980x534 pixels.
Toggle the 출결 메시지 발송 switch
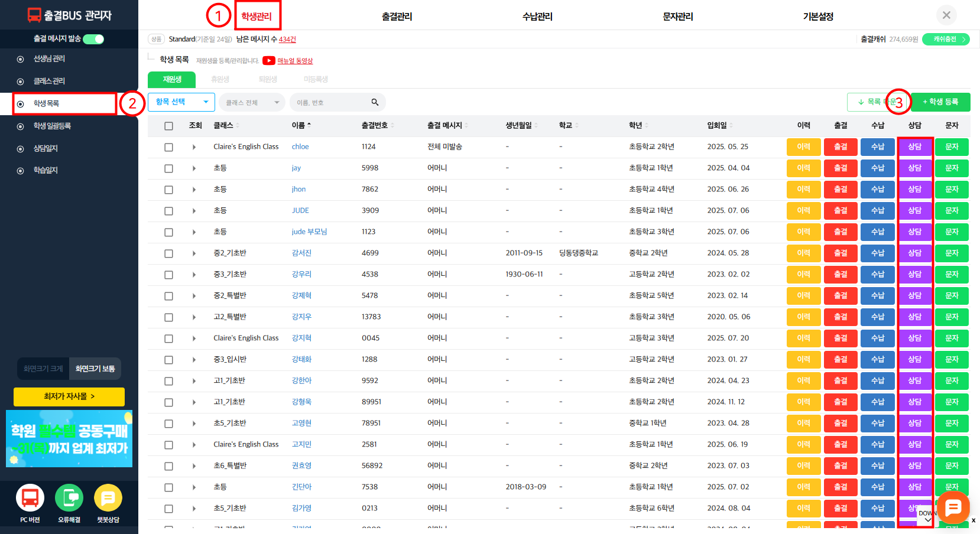[x=93, y=39]
